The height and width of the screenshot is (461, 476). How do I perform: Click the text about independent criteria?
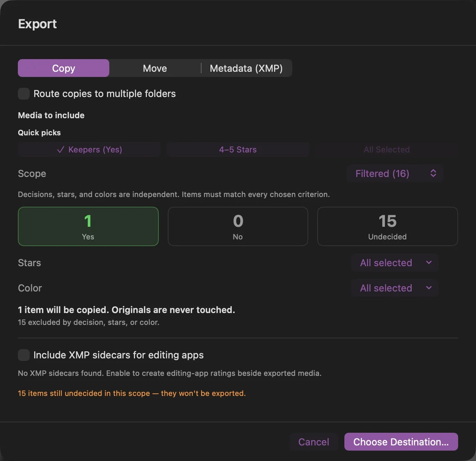point(174,194)
